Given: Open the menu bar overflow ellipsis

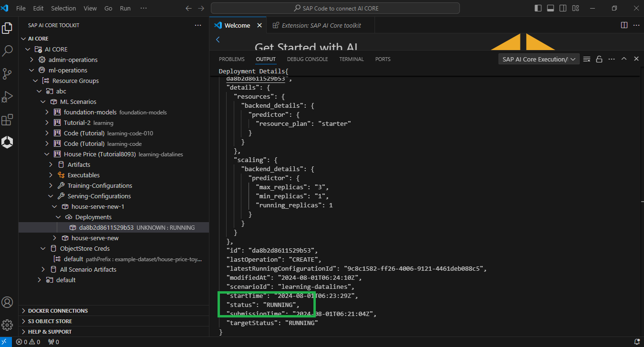Looking at the screenshot, I should click(x=144, y=8).
